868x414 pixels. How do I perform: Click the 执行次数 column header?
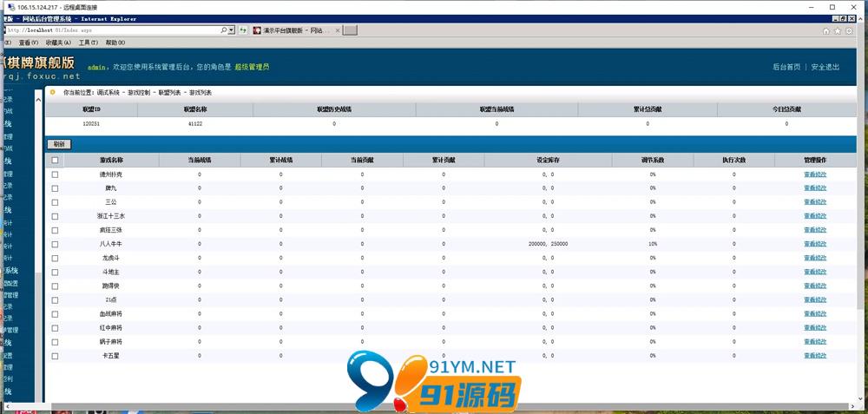click(734, 161)
